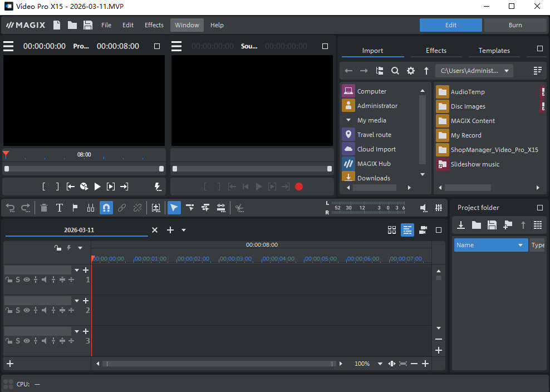This screenshot has width=550, height=392.
Task: Select the Title text tool
Action: coord(60,208)
